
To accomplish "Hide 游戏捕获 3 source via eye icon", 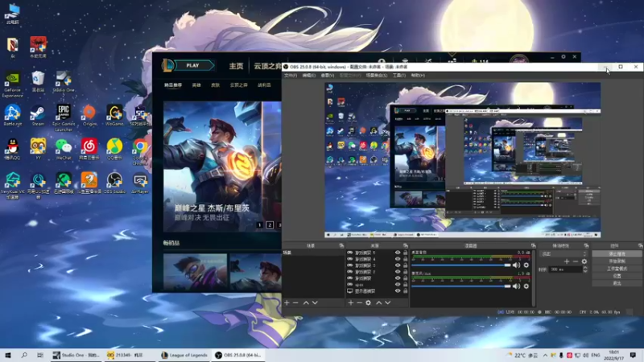I will click(398, 265).
